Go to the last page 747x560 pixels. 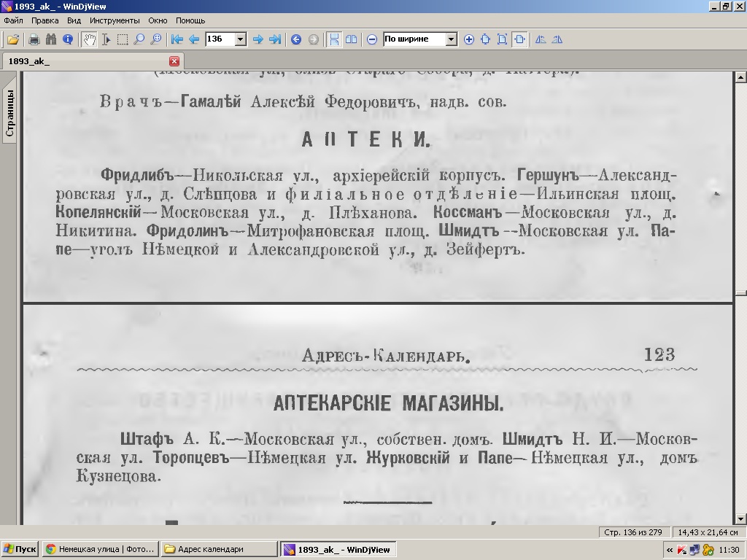[x=275, y=39]
